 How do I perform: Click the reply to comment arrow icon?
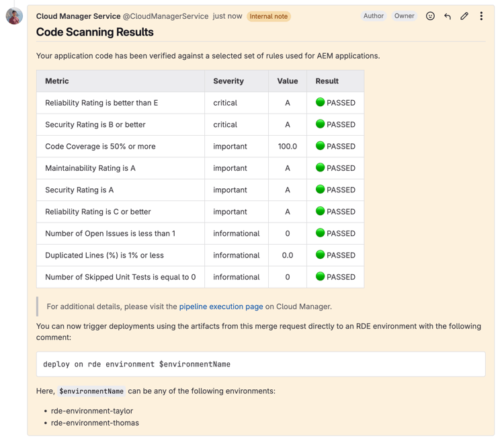pyautogui.click(x=448, y=16)
